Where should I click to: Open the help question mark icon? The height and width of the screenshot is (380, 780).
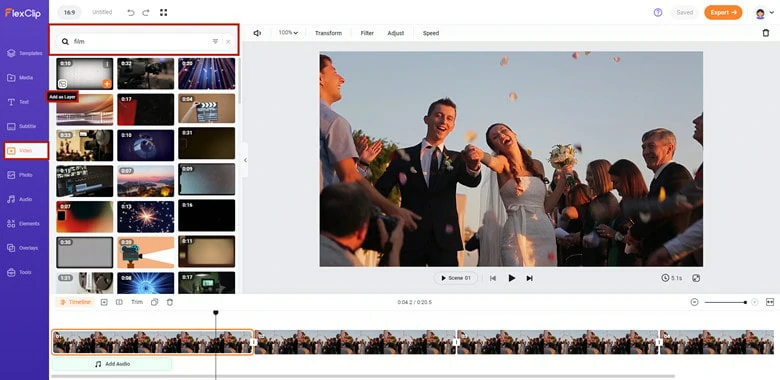pyautogui.click(x=658, y=12)
